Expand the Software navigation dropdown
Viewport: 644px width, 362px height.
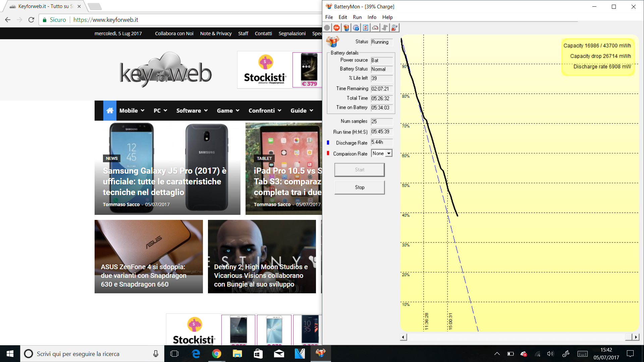pos(192,111)
